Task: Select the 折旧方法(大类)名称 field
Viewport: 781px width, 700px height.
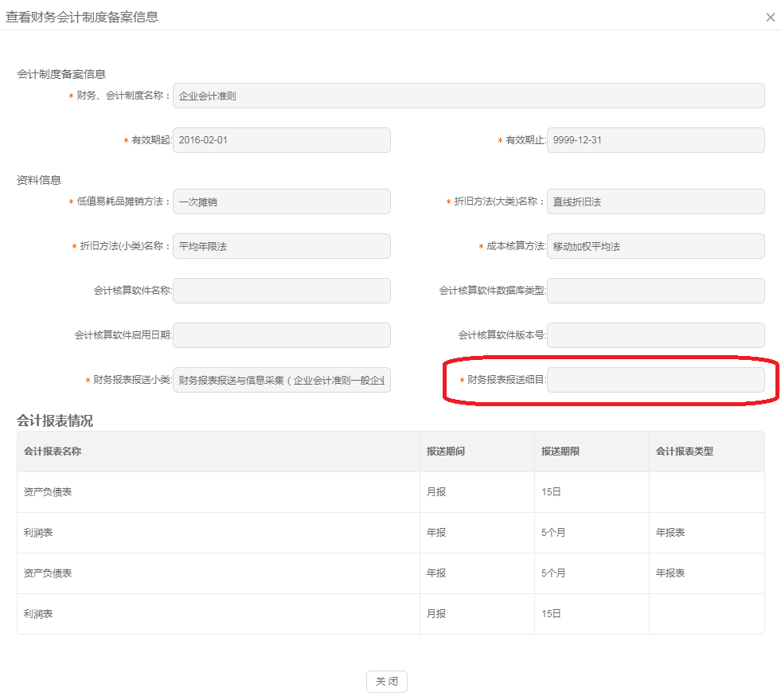Action: point(655,201)
